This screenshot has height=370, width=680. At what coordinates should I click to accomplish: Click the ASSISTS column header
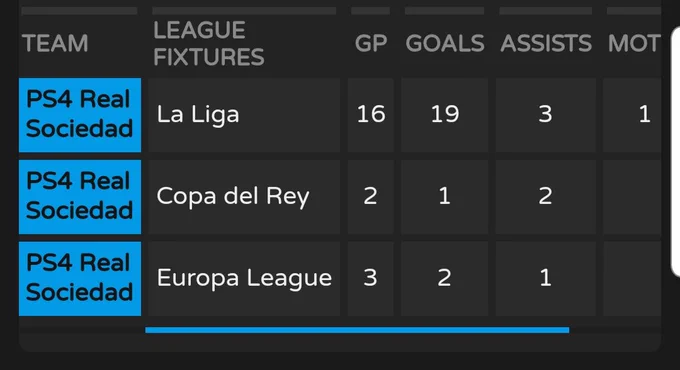[546, 43]
